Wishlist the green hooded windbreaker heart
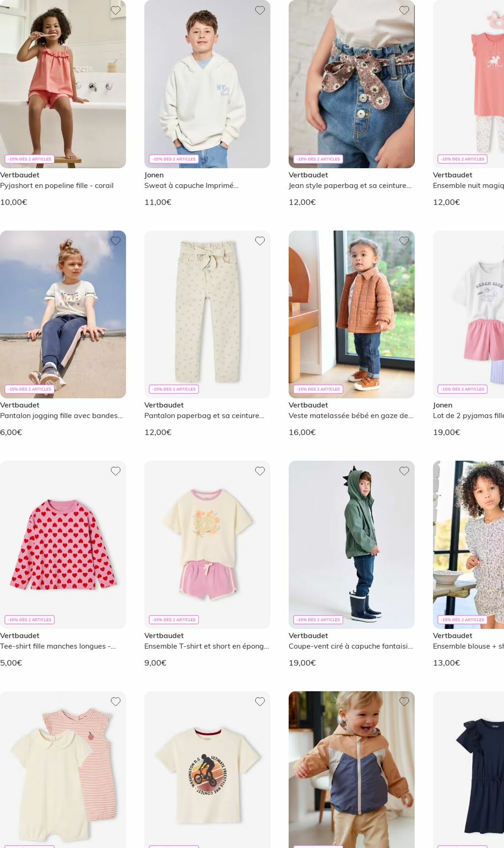Screen dimensions: 504x848 click(404, 471)
